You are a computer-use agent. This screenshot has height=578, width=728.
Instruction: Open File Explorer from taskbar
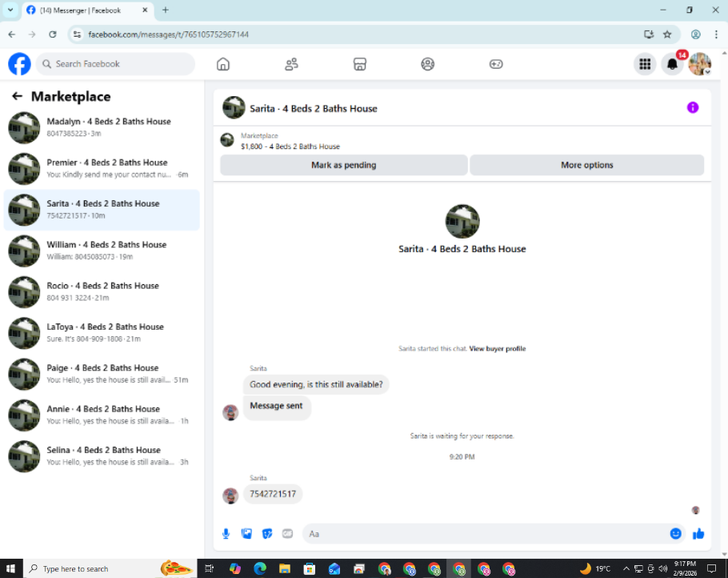pos(285,568)
